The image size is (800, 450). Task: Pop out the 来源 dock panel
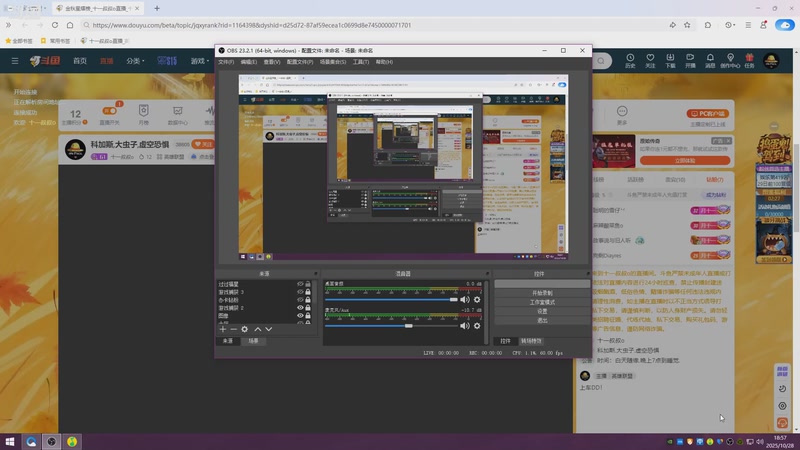click(316, 274)
